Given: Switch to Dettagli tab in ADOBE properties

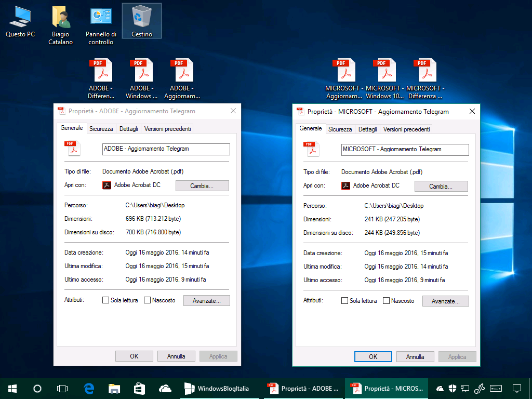Looking at the screenshot, I should 129,129.
